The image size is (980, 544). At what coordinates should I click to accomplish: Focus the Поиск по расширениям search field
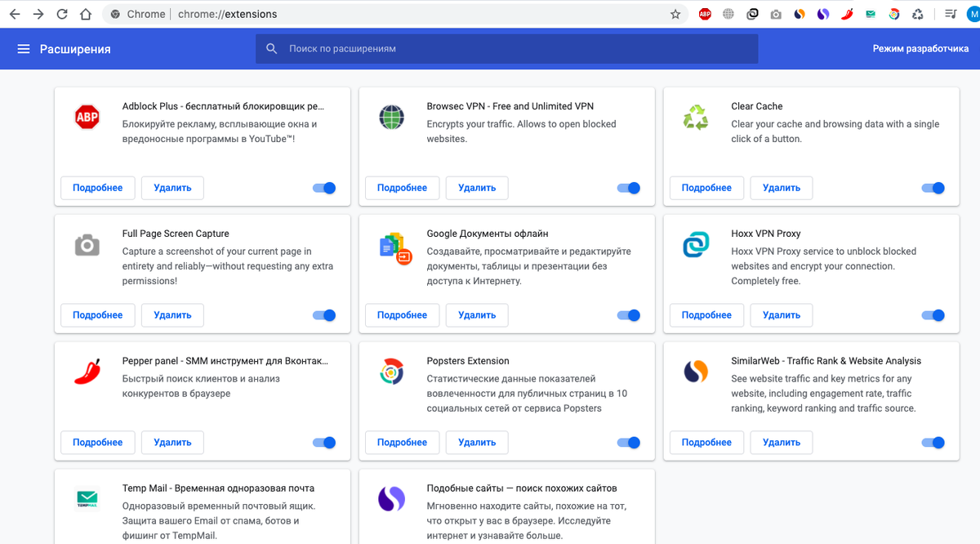[506, 49]
